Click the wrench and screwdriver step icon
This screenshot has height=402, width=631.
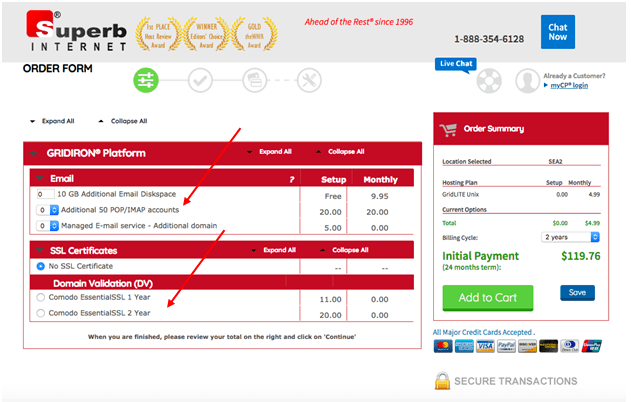coord(309,80)
